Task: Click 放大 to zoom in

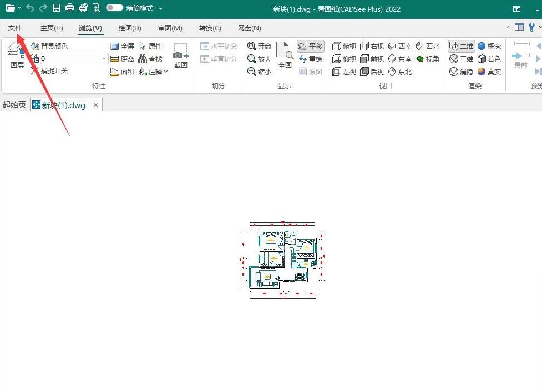Action: (260, 59)
